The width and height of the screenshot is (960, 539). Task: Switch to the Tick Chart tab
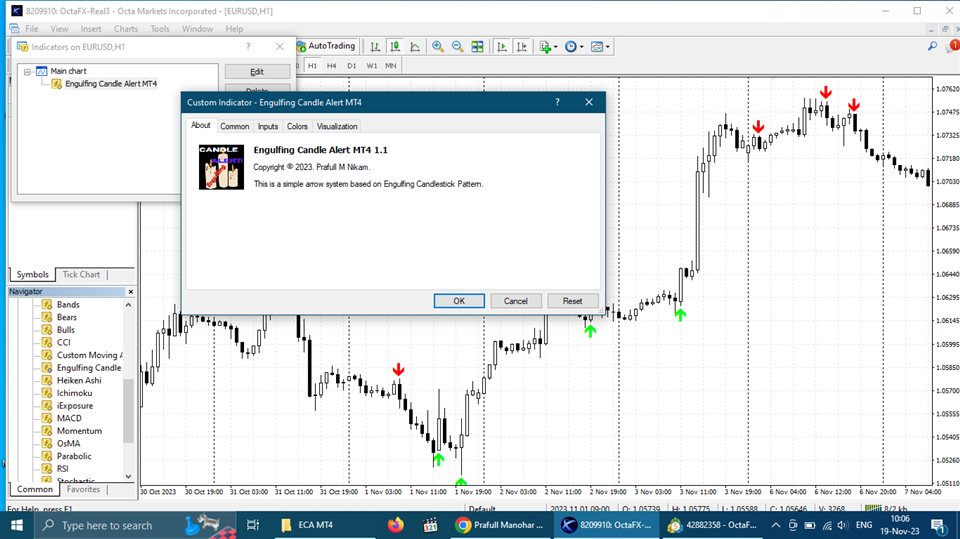81,274
